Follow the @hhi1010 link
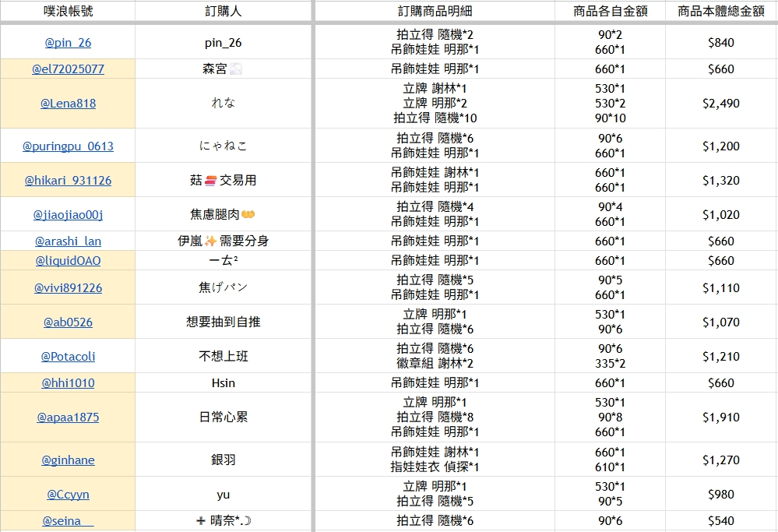This screenshot has height=532, width=778. tap(68, 383)
